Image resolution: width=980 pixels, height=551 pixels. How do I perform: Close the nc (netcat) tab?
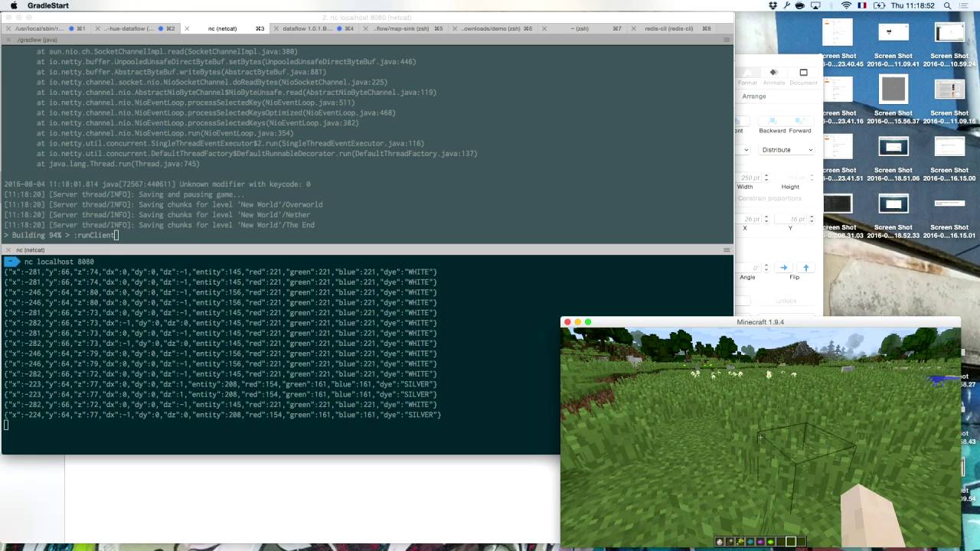coord(187,28)
